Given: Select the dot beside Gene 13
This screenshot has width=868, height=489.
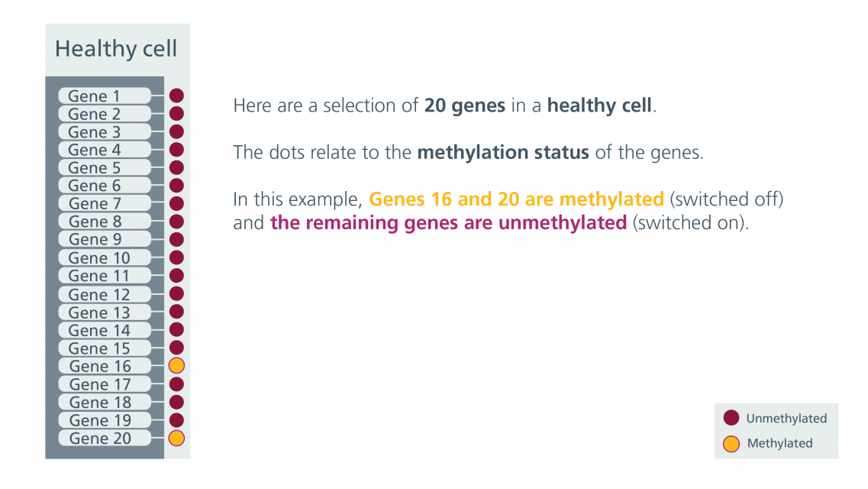Looking at the screenshot, I should (x=176, y=312).
